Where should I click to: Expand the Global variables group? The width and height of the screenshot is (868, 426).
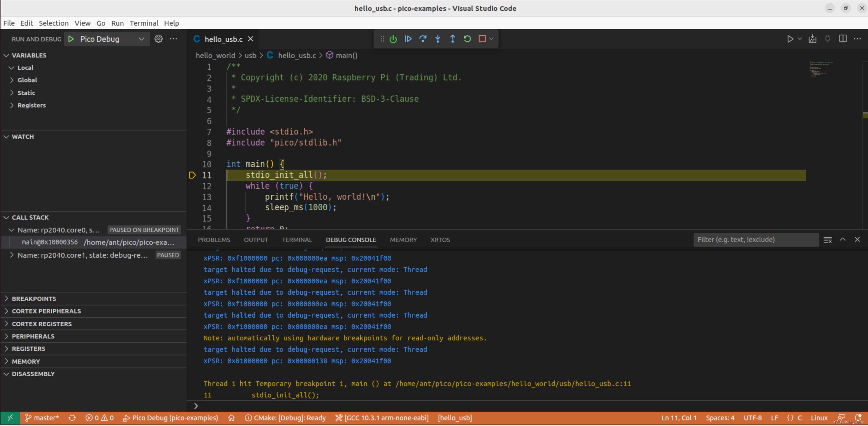(x=27, y=80)
